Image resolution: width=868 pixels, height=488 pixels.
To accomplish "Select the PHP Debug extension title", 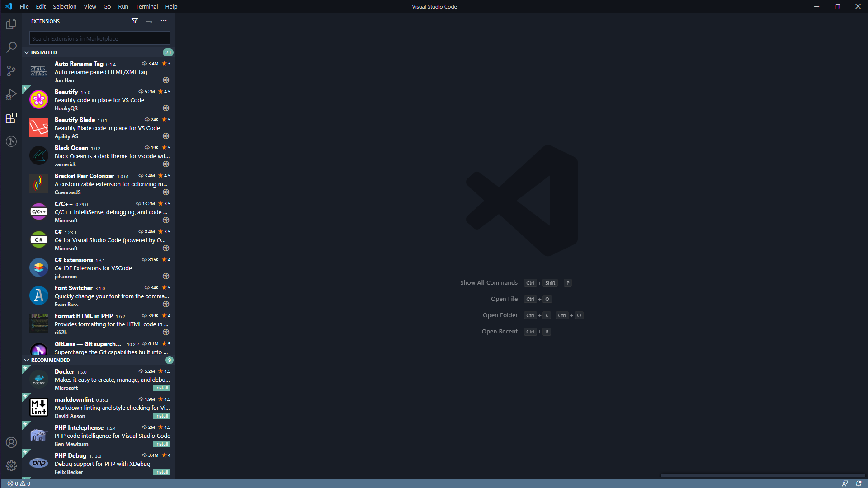I will [70, 455].
